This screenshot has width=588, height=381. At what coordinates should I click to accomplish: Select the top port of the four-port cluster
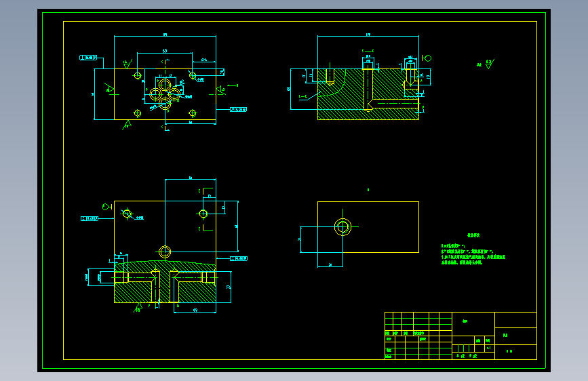click(x=165, y=84)
